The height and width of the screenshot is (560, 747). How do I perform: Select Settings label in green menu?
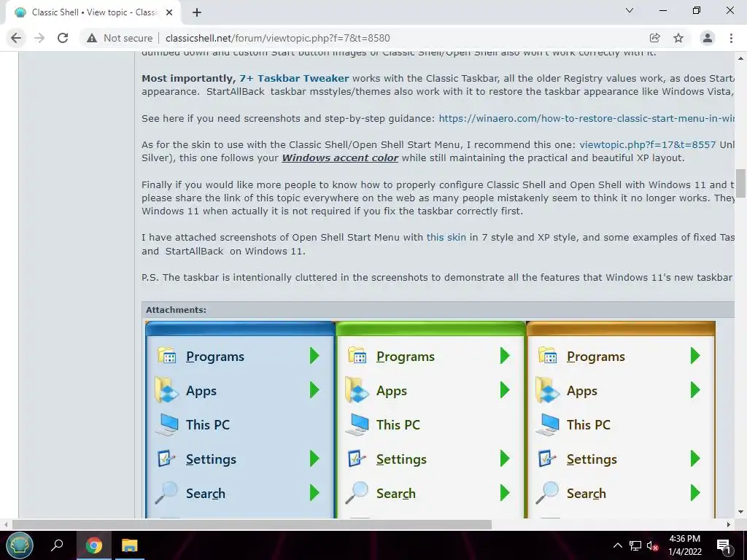pyautogui.click(x=402, y=459)
